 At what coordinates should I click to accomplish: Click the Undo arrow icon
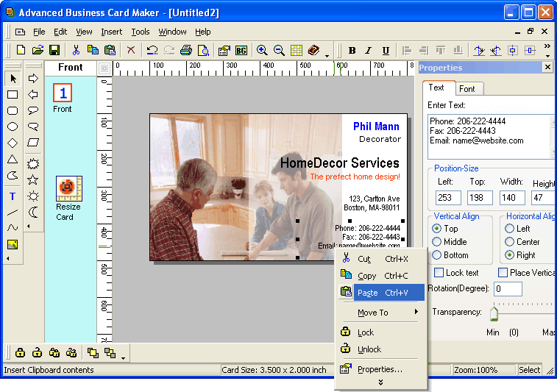[152, 50]
